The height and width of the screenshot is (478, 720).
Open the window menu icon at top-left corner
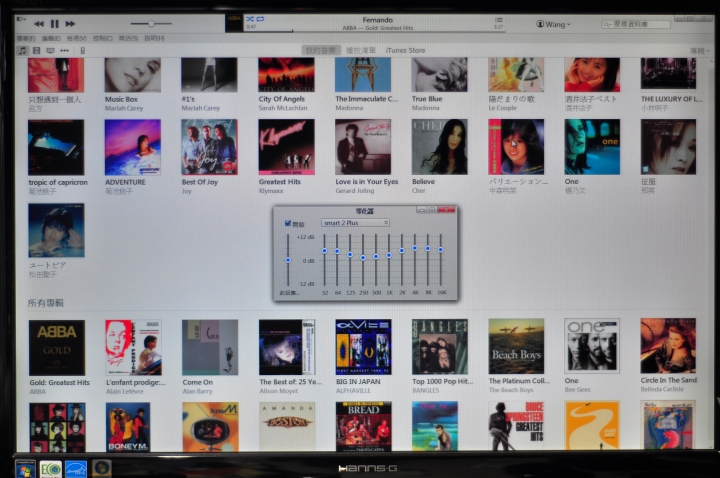tap(21, 19)
